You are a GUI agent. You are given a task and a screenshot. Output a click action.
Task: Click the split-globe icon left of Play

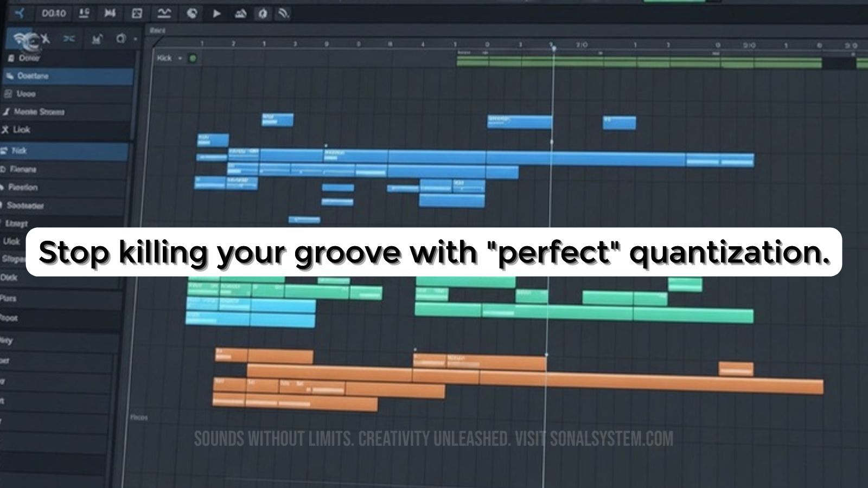tap(192, 14)
